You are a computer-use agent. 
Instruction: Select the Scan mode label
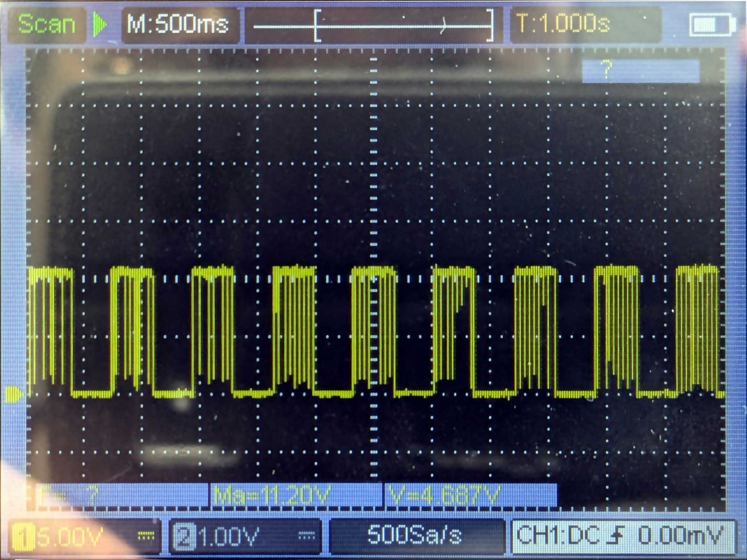(47, 24)
